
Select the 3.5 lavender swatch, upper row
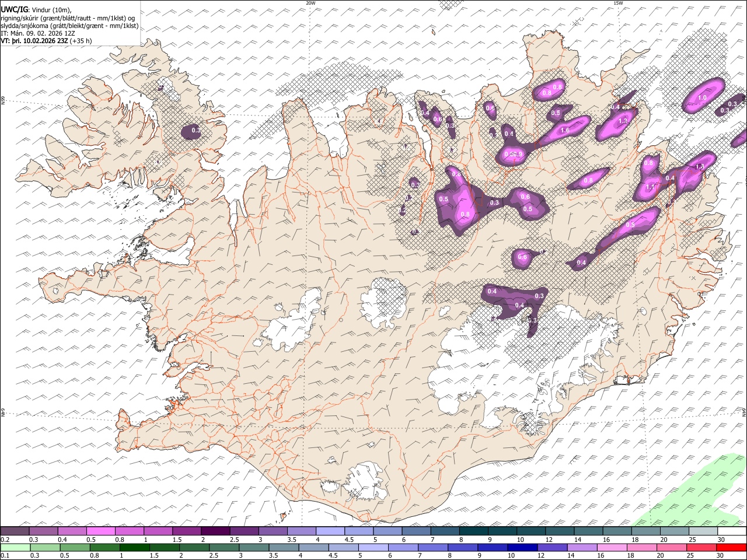[301, 531]
